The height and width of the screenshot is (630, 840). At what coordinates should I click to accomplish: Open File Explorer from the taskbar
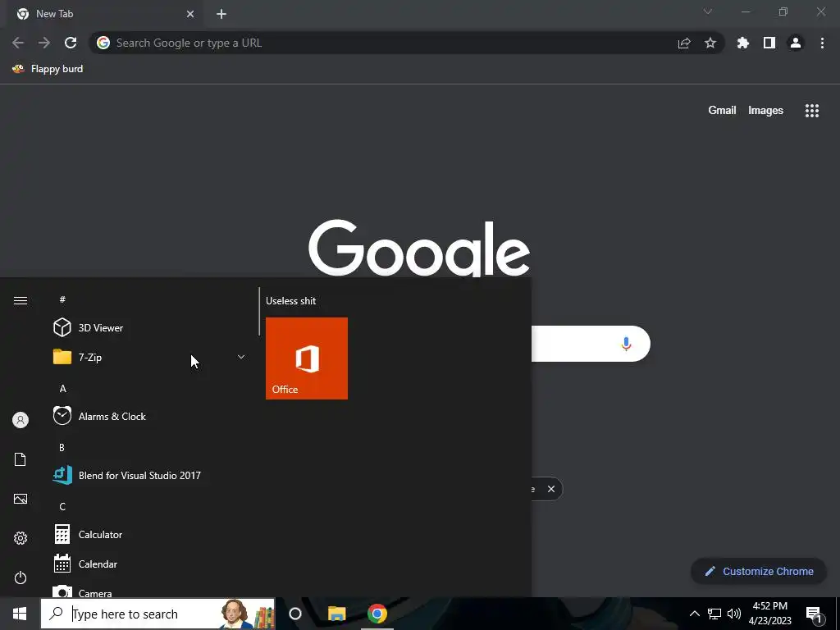tap(337, 614)
